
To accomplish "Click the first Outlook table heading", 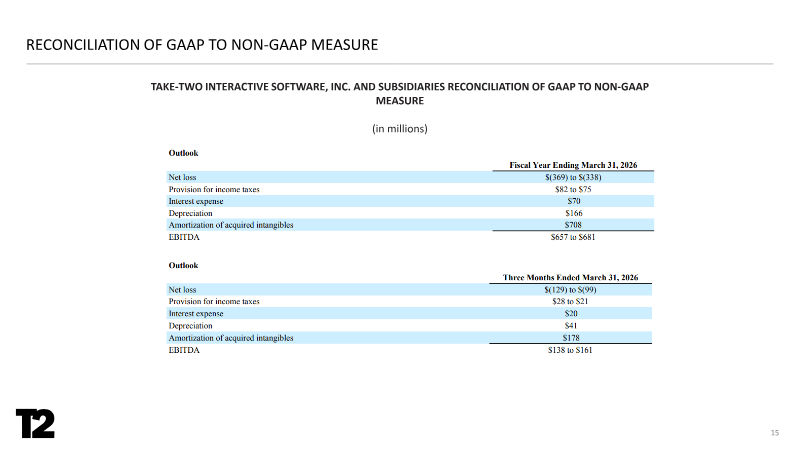I will [x=182, y=153].
